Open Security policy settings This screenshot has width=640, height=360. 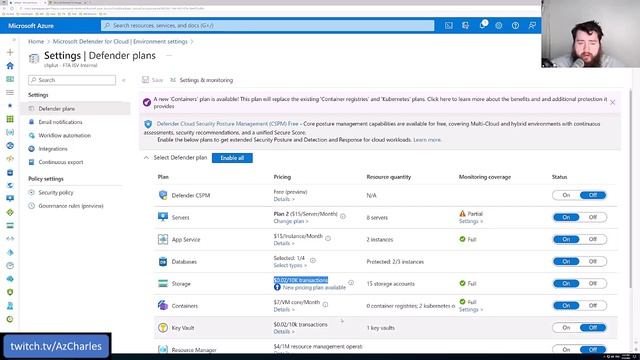click(56, 192)
